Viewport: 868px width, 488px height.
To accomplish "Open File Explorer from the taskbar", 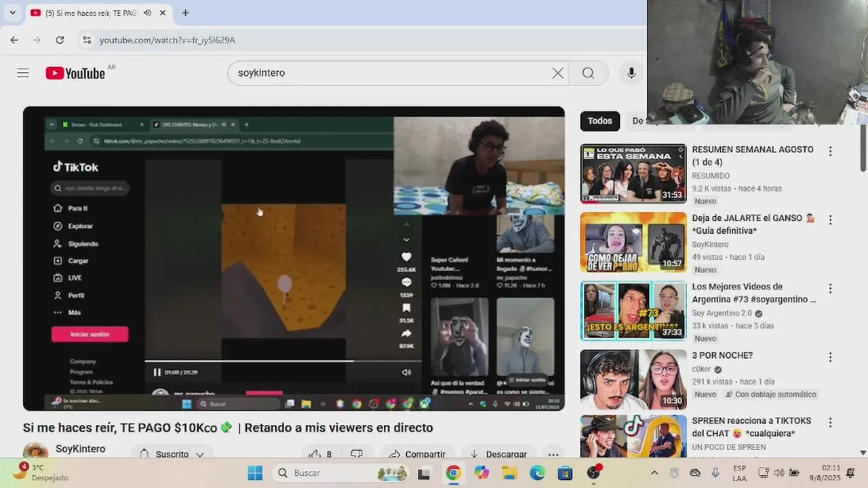I will pos(509,473).
